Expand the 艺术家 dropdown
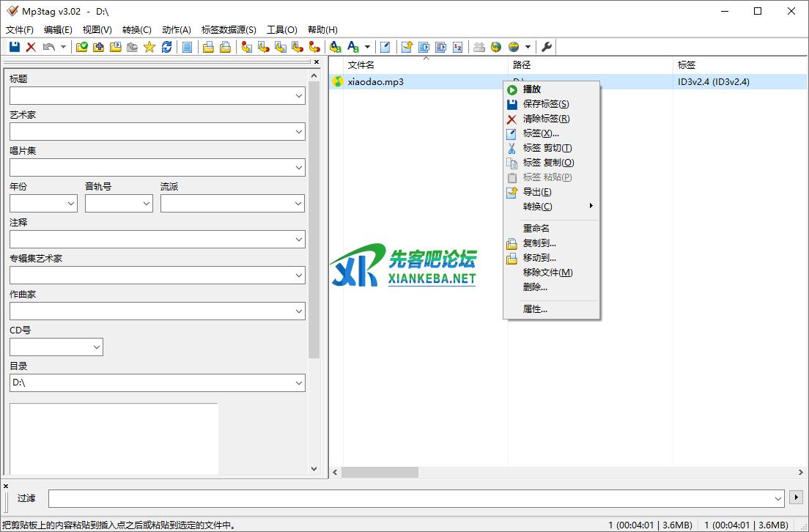This screenshot has height=532, width=809. (x=298, y=132)
